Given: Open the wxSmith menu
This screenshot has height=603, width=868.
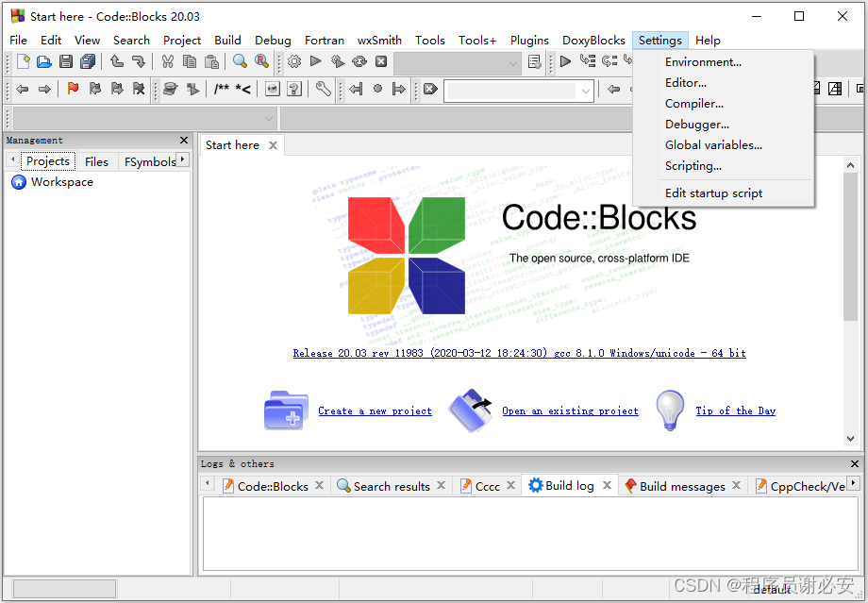Looking at the screenshot, I should 379,41.
